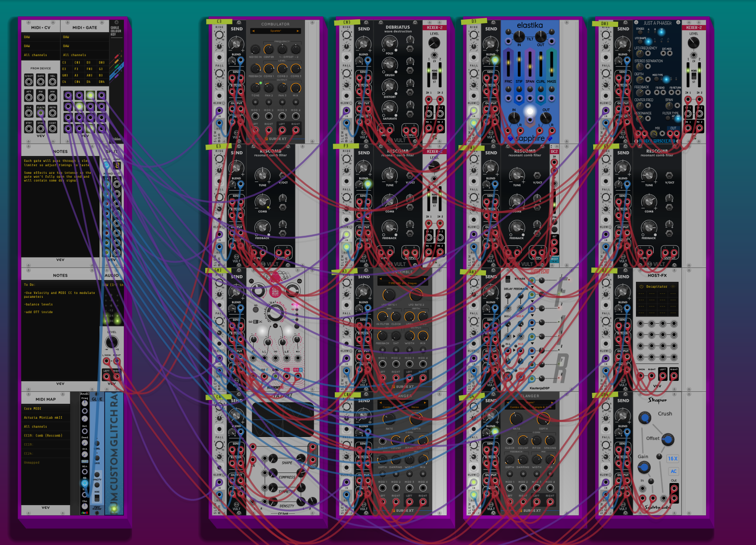
Task: Click the CLK jack on MIDI-CV
Action: pyautogui.click(x=29, y=113)
